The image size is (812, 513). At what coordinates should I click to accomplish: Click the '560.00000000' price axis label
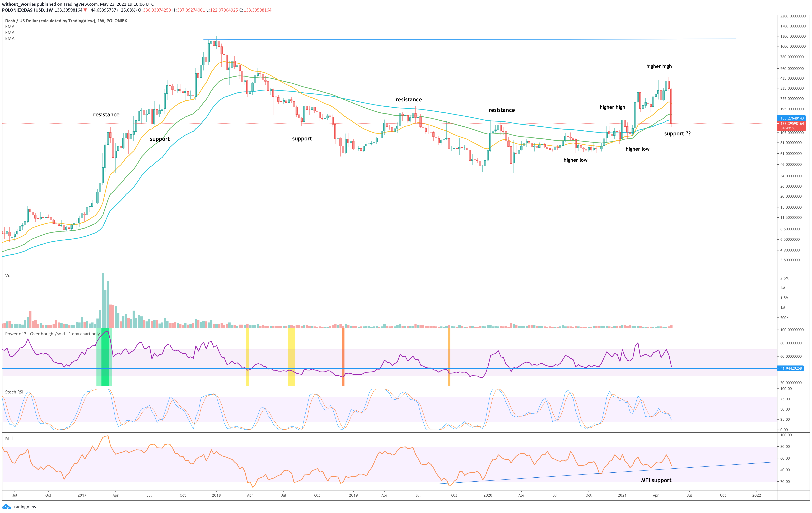point(792,69)
